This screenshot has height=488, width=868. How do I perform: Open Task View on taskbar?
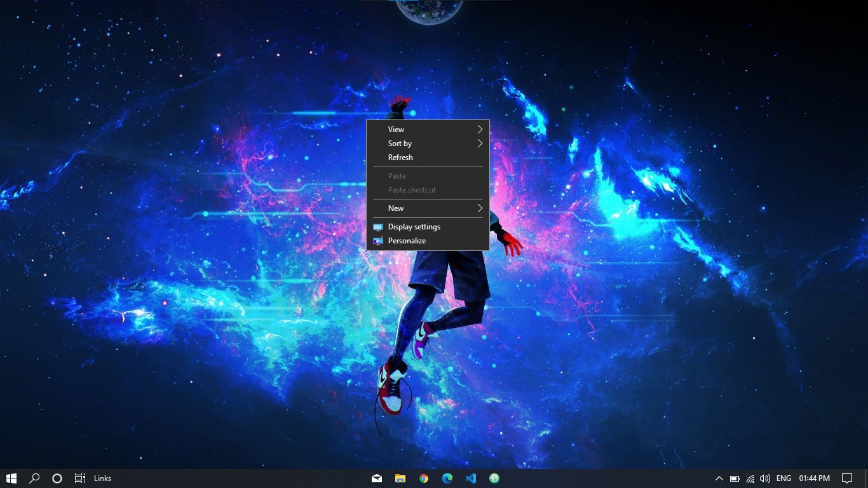(x=79, y=478)
